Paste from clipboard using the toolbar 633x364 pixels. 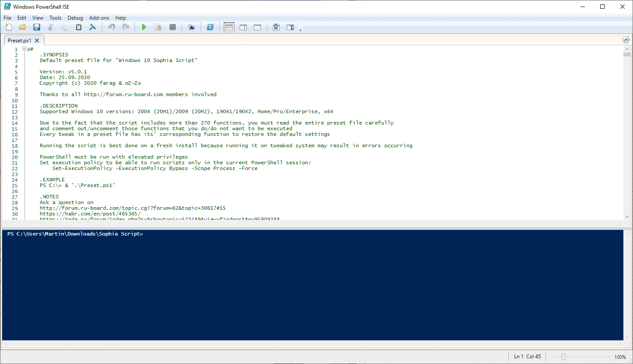(79, 28)
